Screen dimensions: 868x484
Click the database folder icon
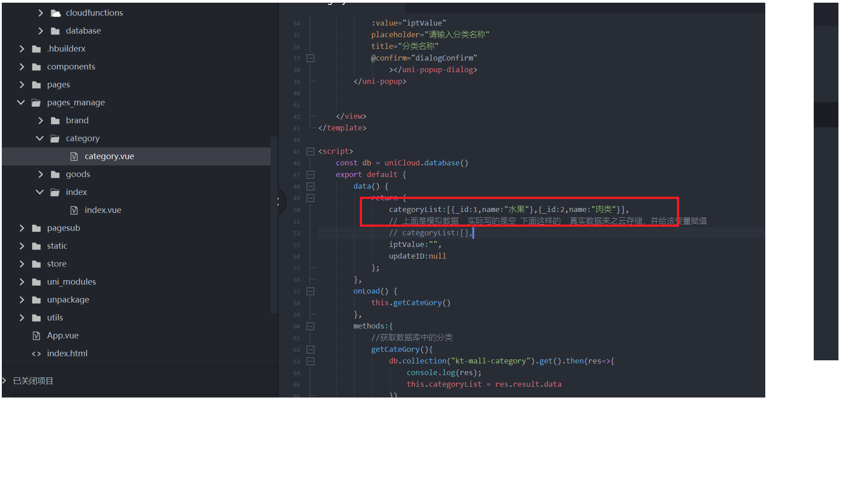(x=56, y=31)
